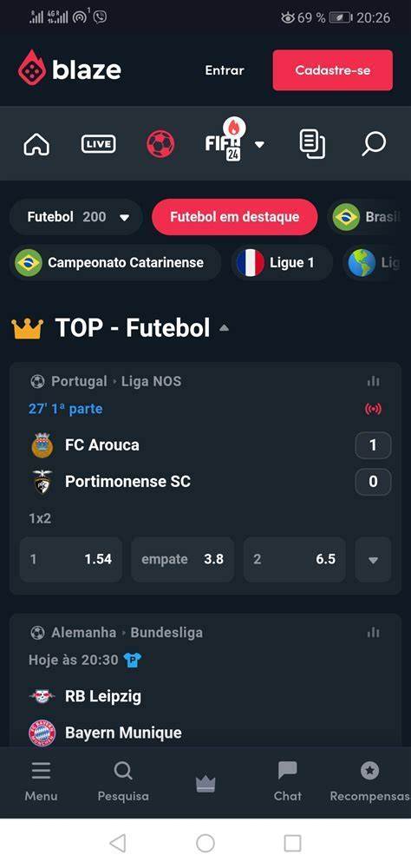411x868 pixels.
Task: Select the red football sport icon
Action: (x=160, y=144)
